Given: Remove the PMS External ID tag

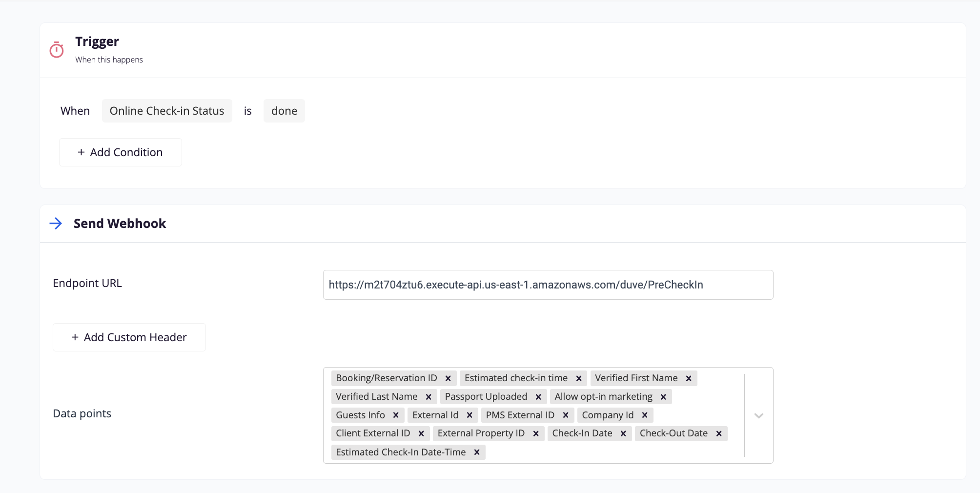Looking at the screenshot, I should coord(566,415).
